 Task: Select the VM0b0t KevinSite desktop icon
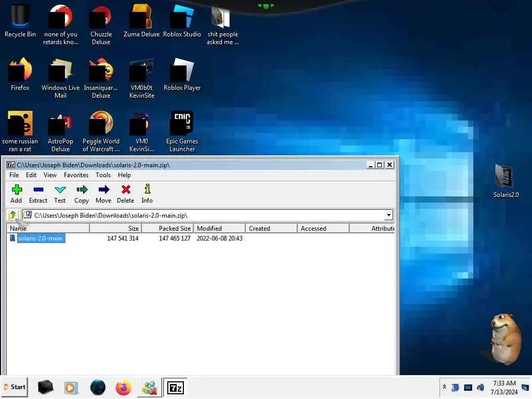click(x=142, y=79)
